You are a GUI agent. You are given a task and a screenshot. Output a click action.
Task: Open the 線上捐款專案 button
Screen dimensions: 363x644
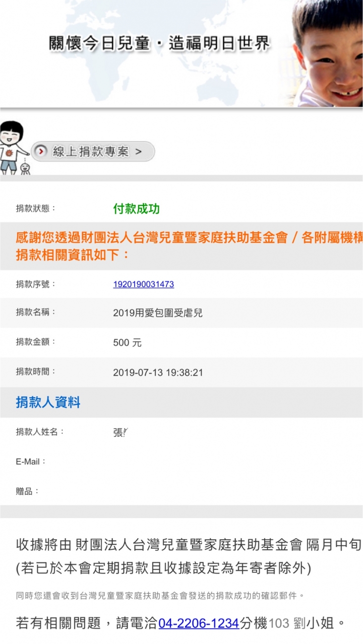point(93,151)
